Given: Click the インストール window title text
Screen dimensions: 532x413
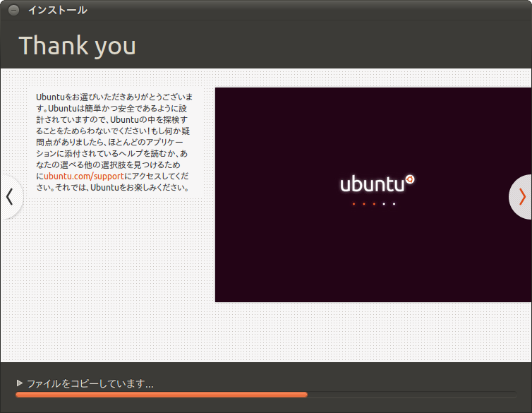Looking at the screenshot, I should click(58, 10).
